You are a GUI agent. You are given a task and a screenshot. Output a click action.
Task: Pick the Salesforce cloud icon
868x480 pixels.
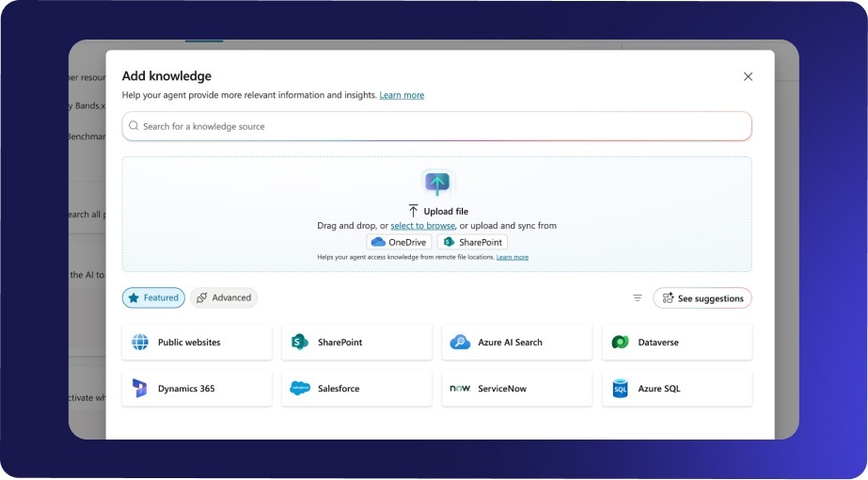pos(300,389)
